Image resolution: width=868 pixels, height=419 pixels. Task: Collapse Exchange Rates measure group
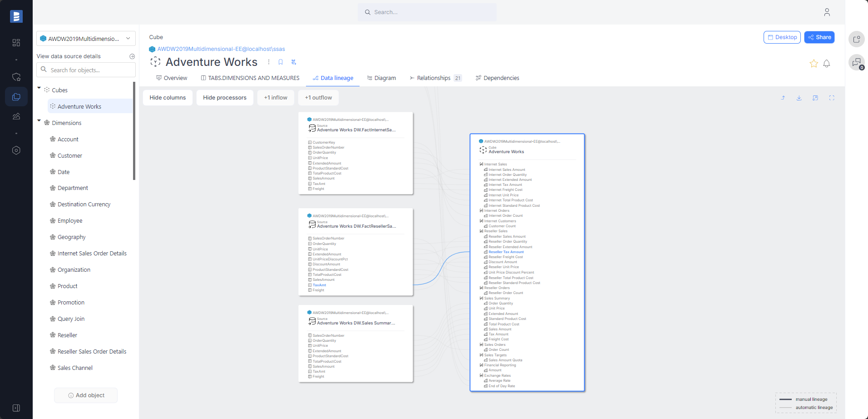tap(482, 376)
